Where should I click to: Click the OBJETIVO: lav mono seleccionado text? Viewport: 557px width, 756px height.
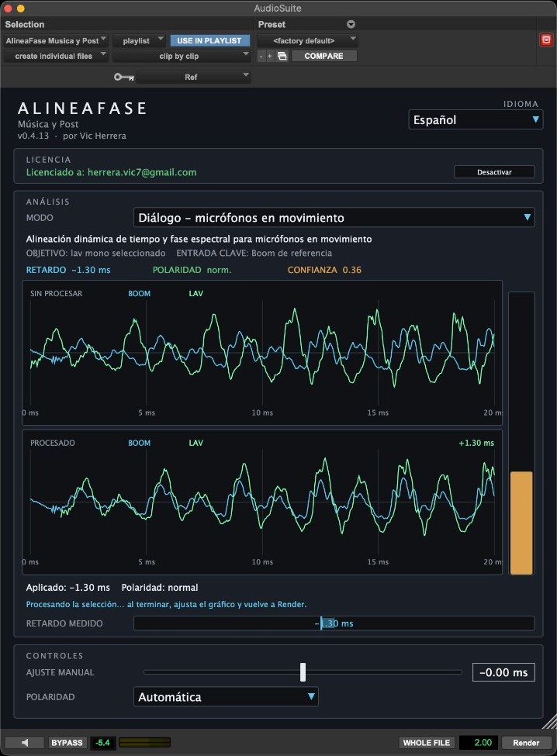(95, 253)
